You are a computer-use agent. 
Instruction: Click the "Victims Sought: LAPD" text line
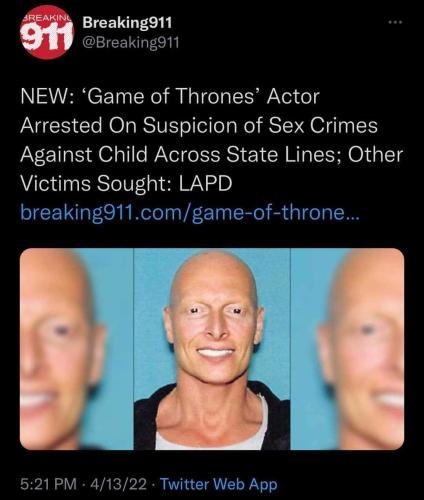tap(126, 183)
